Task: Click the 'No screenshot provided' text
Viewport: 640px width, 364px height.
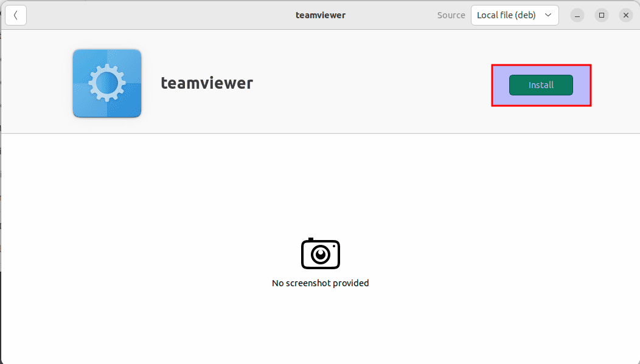Action: tap(320, 283)
